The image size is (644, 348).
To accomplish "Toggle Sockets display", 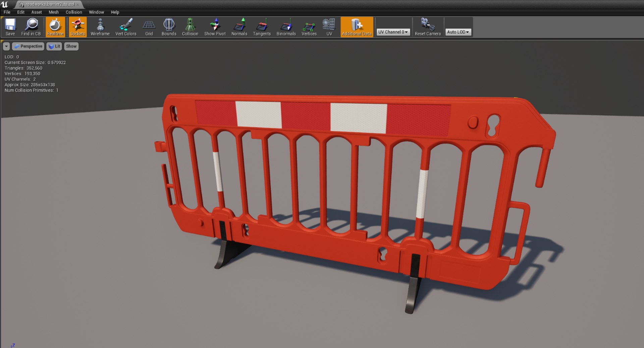I will (x=77, y=27).
